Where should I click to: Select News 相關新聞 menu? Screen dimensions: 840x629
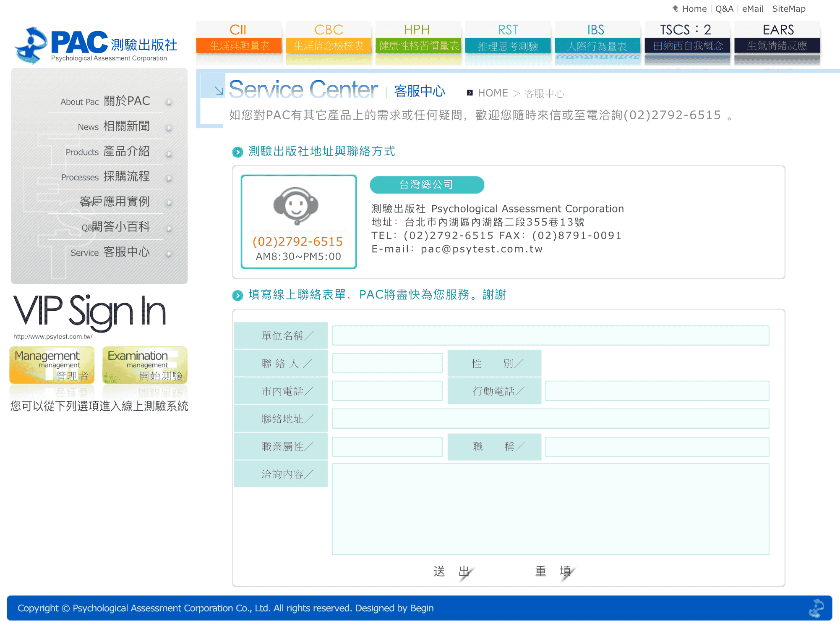pyautogui.click(x=114, y=126)
